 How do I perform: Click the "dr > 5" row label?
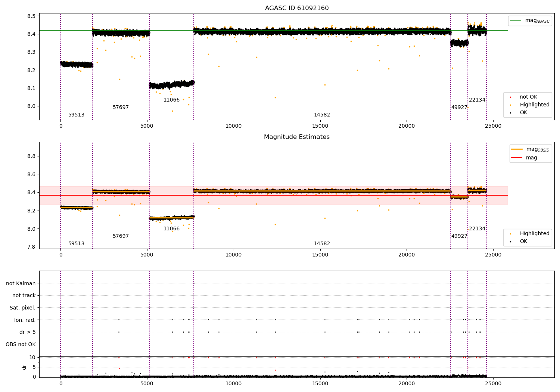(28, 332)
